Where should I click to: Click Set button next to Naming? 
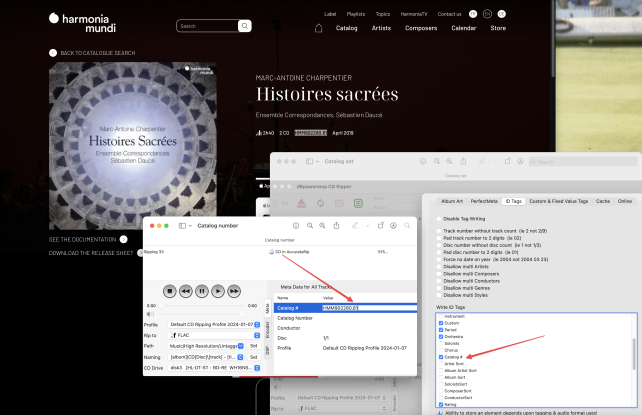[253, 357]
